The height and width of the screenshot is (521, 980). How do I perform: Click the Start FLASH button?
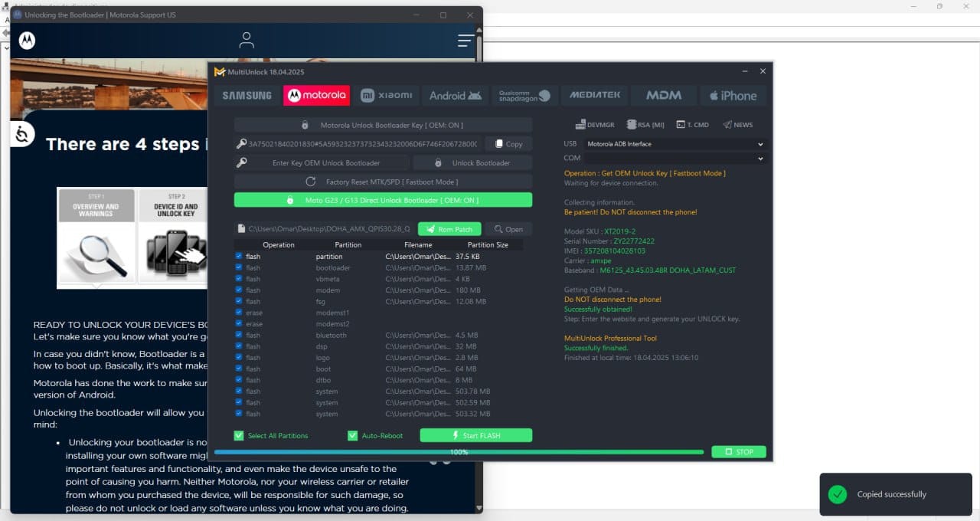pos(475,435)
